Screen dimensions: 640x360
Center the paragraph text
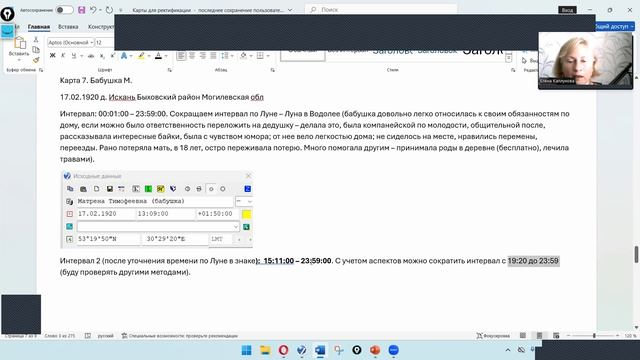tap(192, 56)
